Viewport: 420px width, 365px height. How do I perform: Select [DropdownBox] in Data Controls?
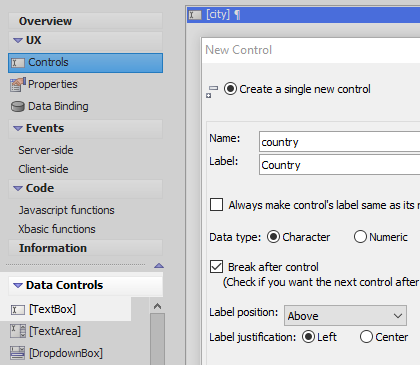[x=66, y=353]
